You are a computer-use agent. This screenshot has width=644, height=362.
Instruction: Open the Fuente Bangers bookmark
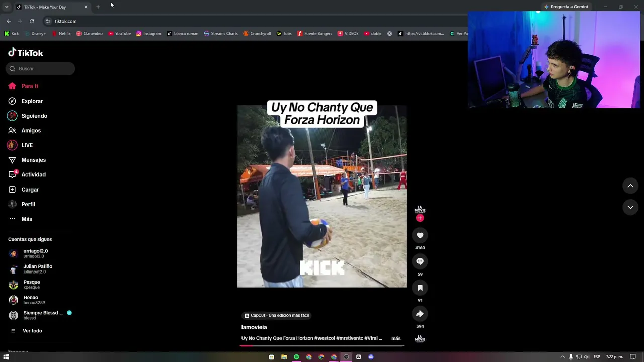pyautogui.click(x=314, y=34)
